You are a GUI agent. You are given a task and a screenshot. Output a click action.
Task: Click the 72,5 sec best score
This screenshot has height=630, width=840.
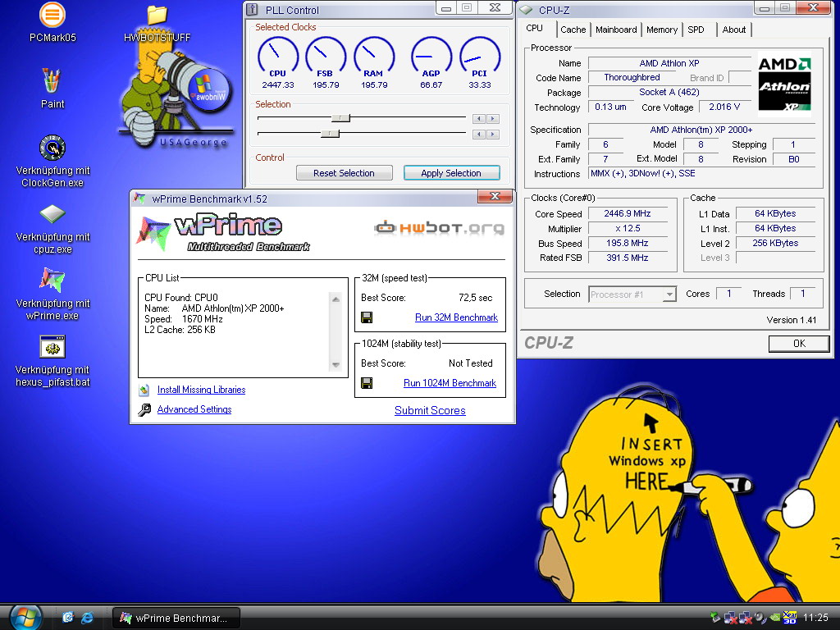(475, 298)
